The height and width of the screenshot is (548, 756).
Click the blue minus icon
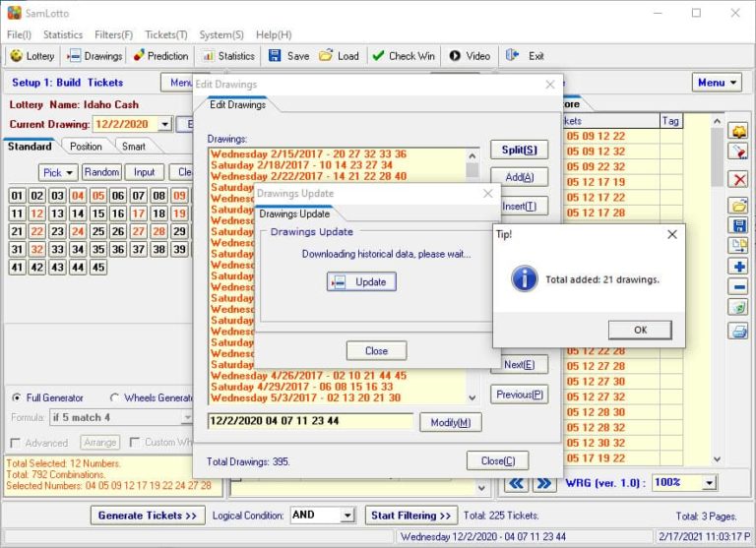(x=738, y=286)
